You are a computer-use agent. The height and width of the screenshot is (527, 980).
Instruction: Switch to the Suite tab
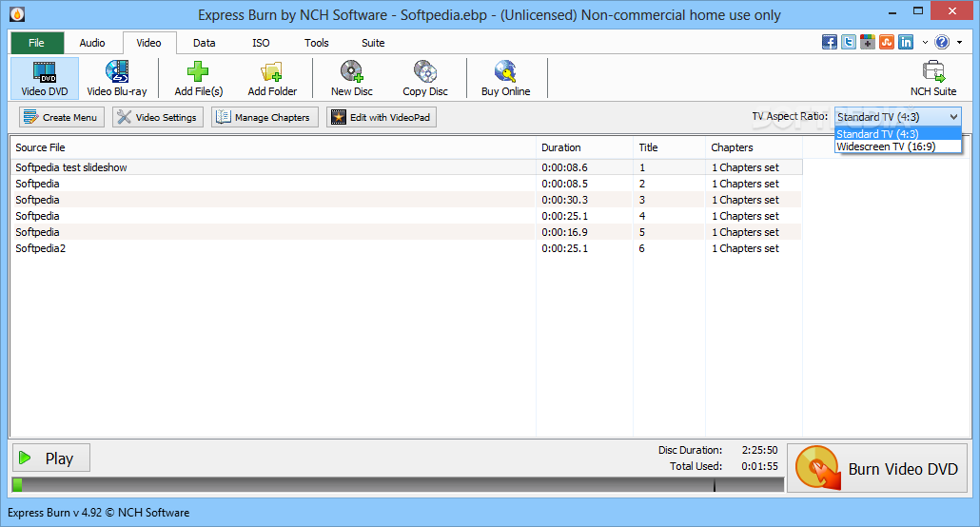tap(373, 43)
